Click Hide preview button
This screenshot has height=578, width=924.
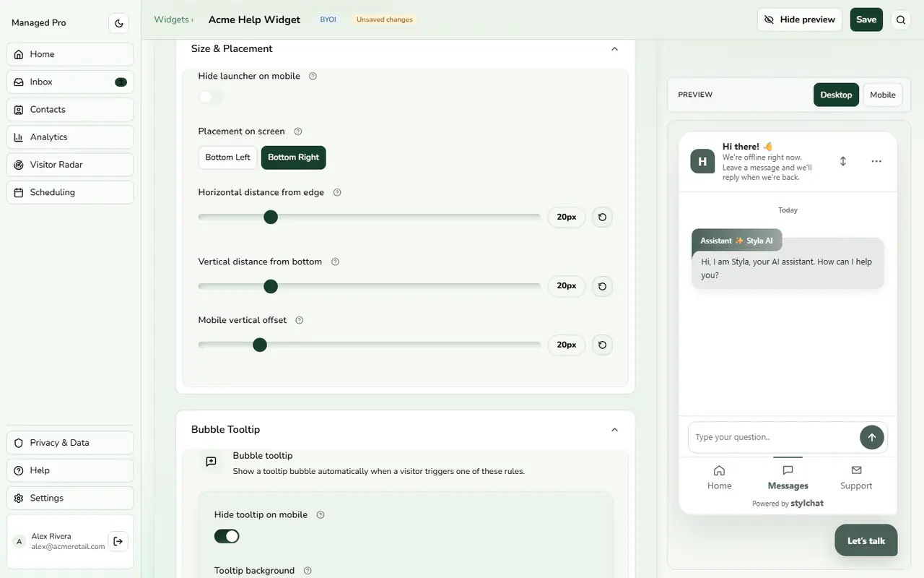coord(800,20)
